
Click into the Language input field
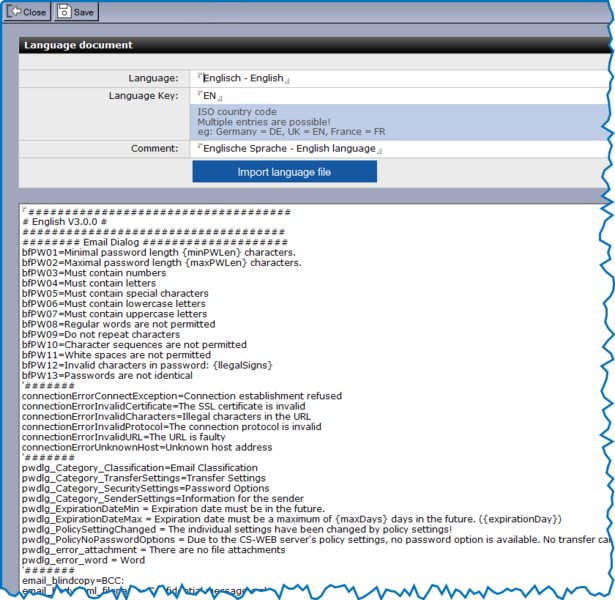click(x=400, y=78)
